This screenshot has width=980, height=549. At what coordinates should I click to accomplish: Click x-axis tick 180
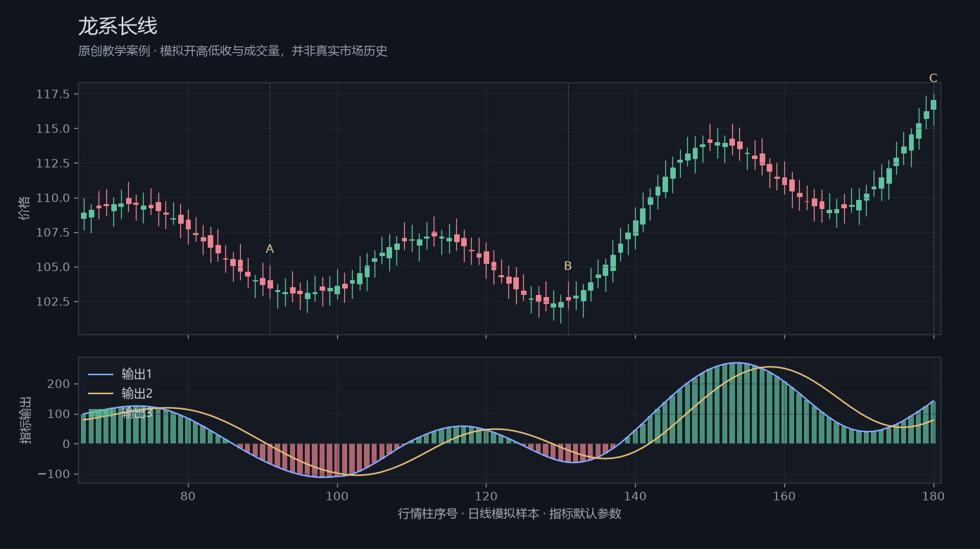click(934, 496)
